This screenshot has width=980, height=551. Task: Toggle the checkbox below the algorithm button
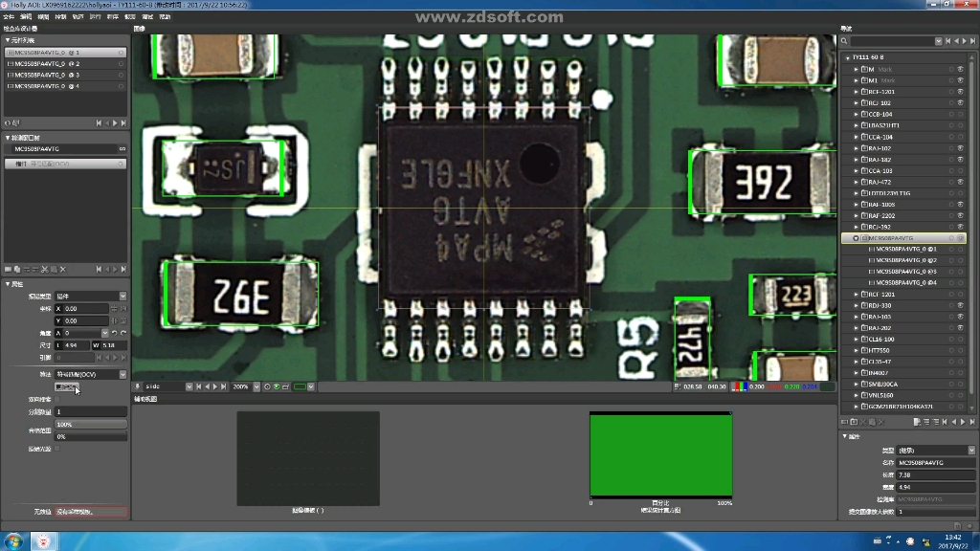[57, 399]
